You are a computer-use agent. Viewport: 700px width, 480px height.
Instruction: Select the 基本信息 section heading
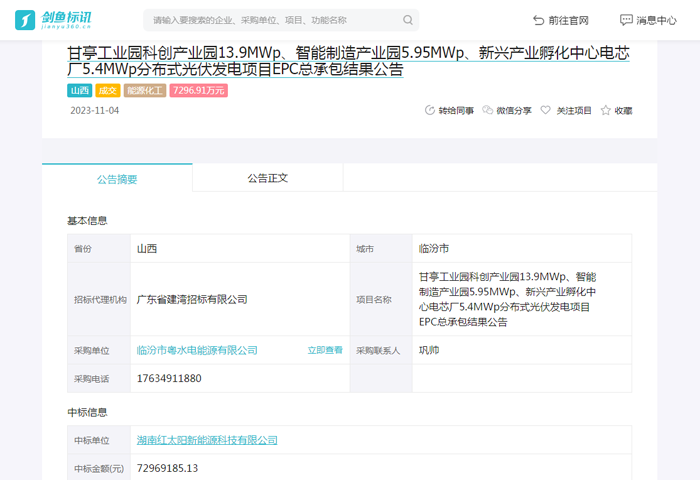[x=87, y=221]
